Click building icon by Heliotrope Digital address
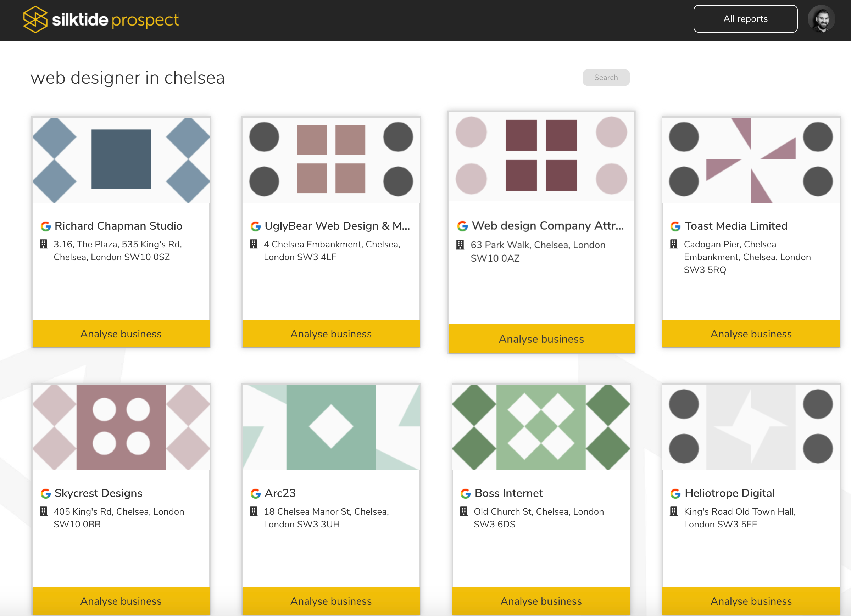851x616 pixels. [x=674, y=511]
